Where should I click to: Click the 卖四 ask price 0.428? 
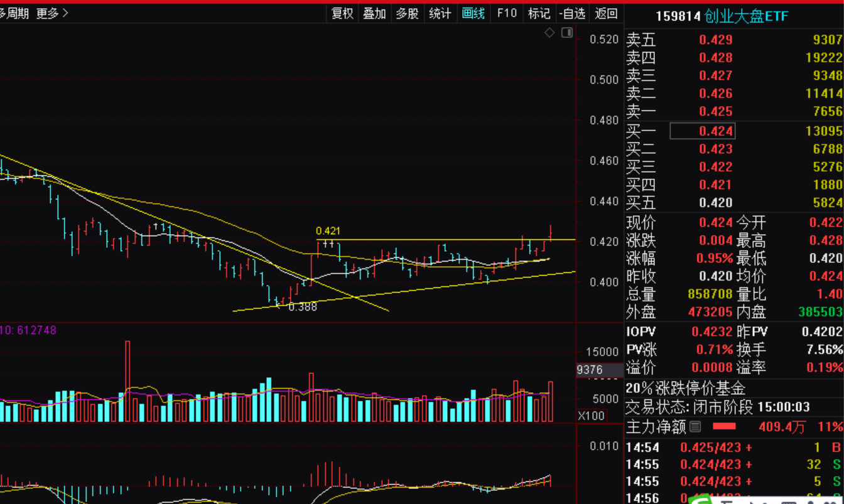point(716,58)
